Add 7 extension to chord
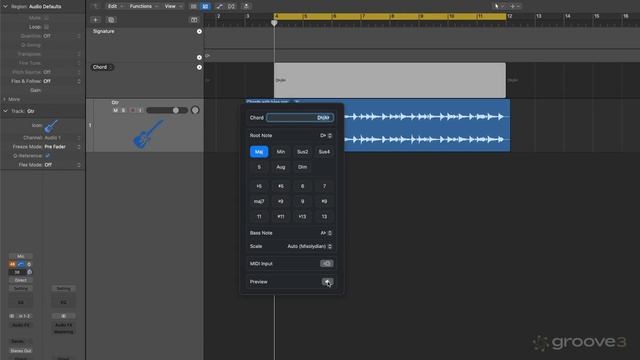640x360 pixels. (324, 186)
